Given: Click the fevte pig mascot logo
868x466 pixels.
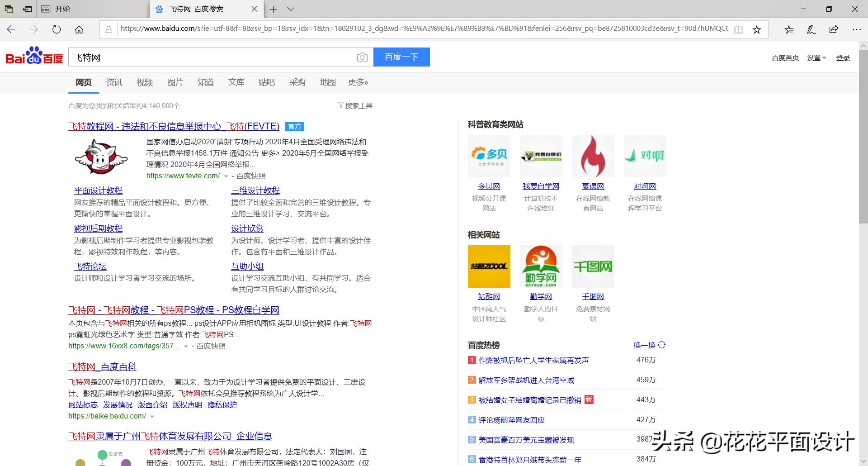Looking at the screenshot, I should [x=101, y=157].
